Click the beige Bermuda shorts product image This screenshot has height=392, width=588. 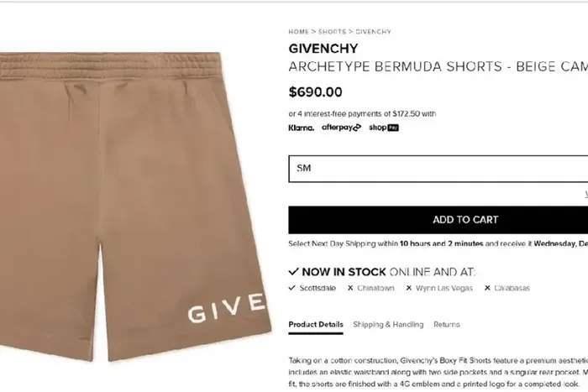(136, 206)
